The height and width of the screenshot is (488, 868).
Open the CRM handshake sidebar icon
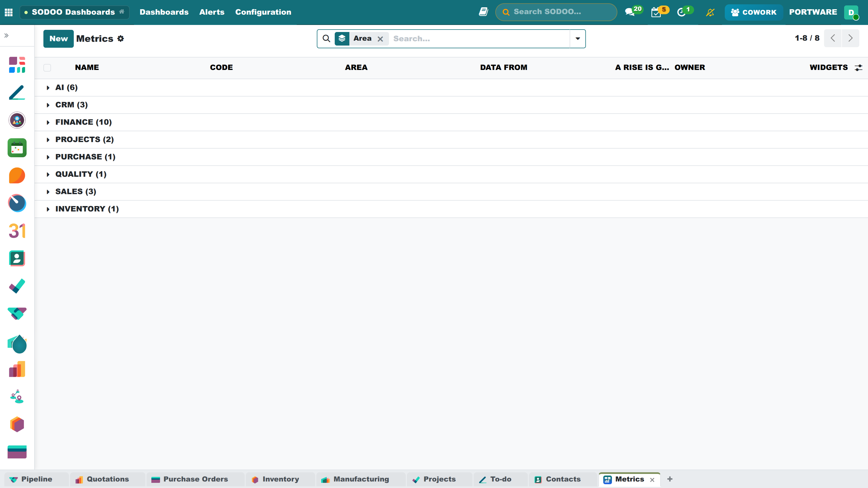[x=17, y=314]
